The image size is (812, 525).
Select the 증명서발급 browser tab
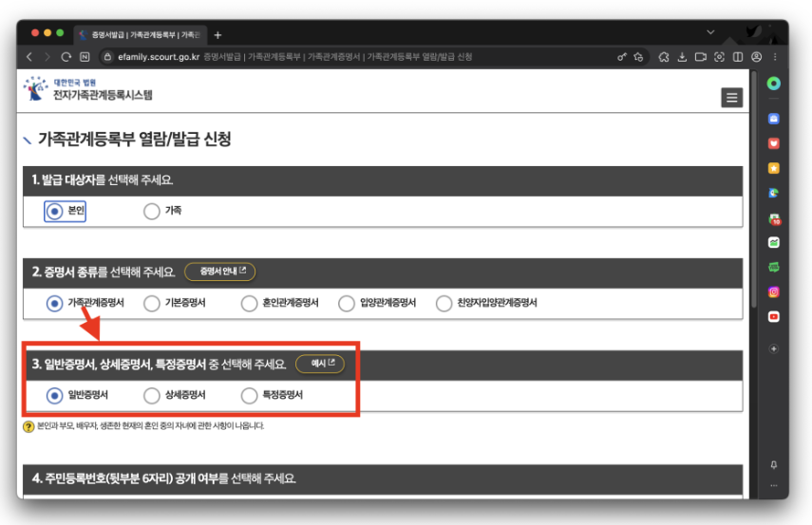tap(142, 35)
